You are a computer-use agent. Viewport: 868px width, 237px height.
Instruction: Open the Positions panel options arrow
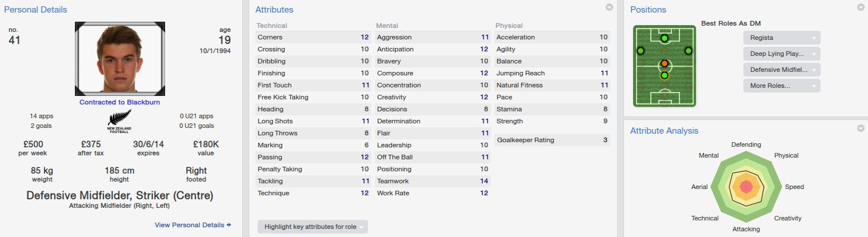pos(861,7)
